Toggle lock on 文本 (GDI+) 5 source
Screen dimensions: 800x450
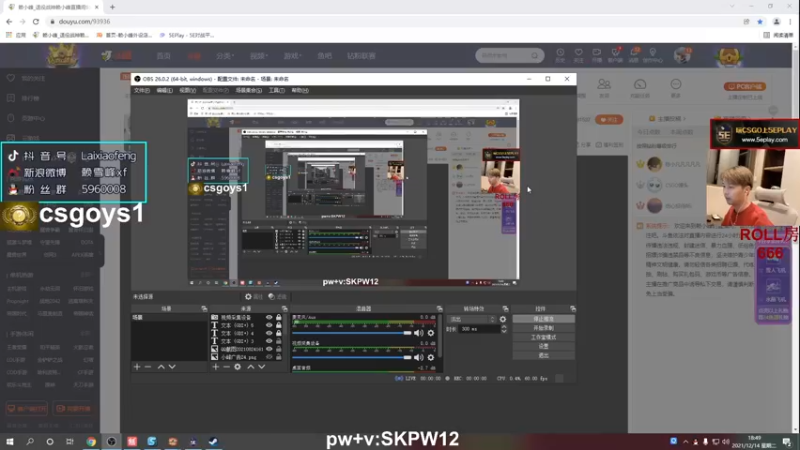279,325
